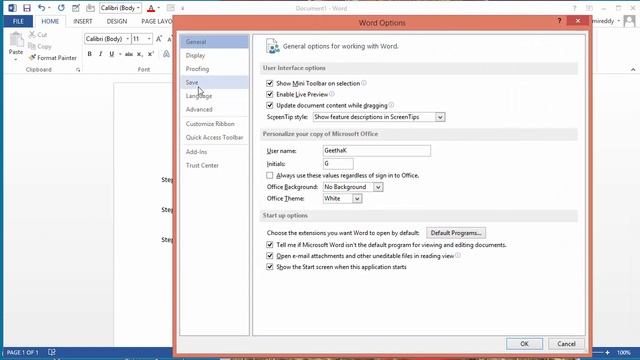Open Clipboard group dialog launcher

(78, 70)
